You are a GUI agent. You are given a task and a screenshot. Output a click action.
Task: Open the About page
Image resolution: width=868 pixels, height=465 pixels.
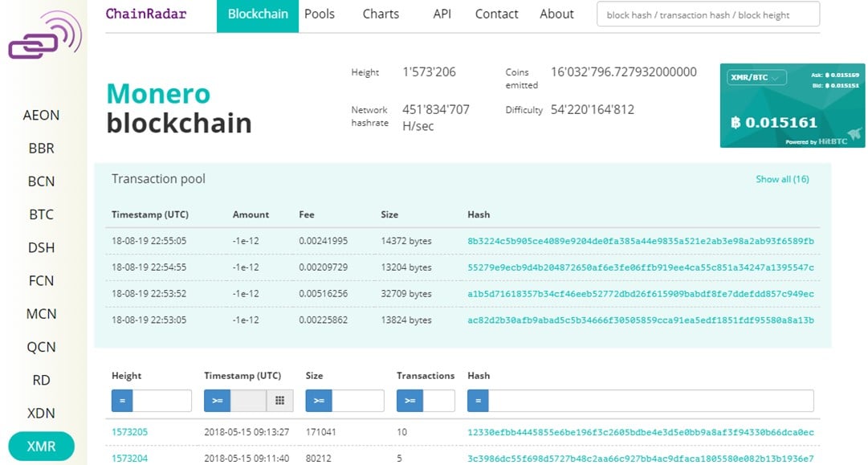coord(557,14)
